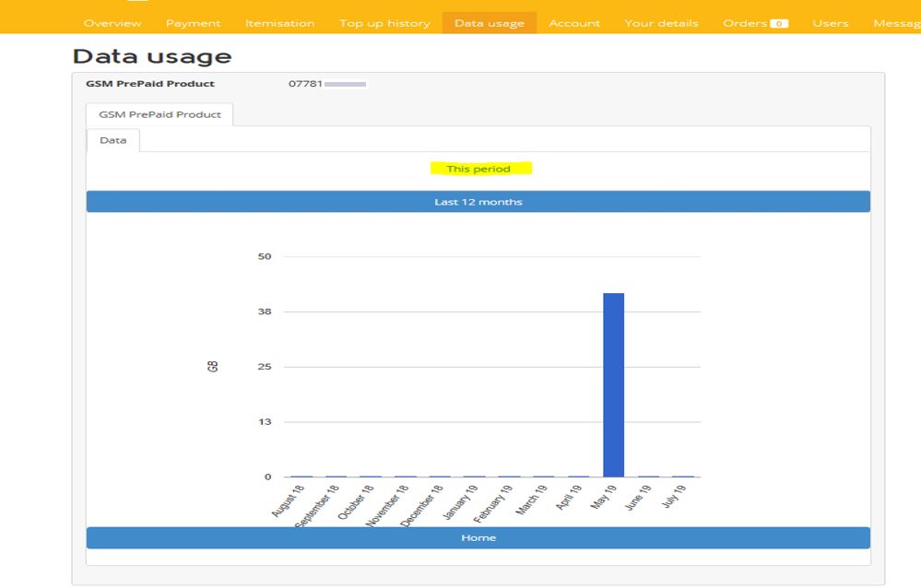The image size is (921, 588).
Task: Select the Data usage nav item
Action: point(489,23)
